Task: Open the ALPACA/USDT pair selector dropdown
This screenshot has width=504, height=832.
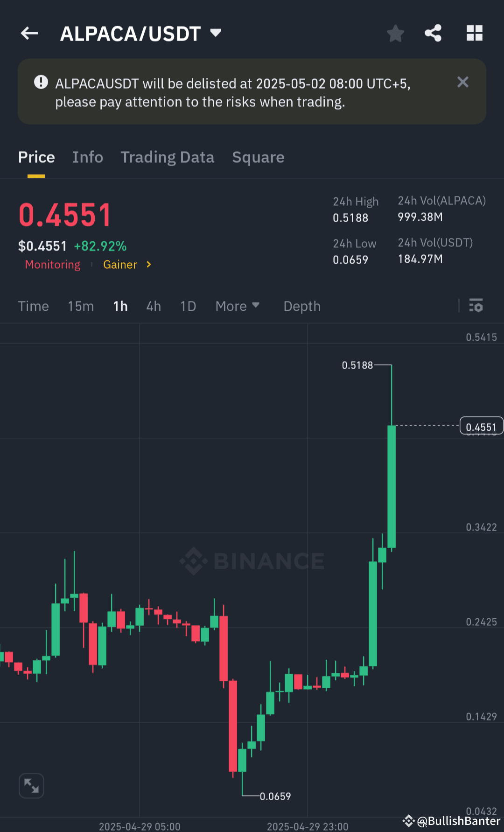Action: click(215, 33)
